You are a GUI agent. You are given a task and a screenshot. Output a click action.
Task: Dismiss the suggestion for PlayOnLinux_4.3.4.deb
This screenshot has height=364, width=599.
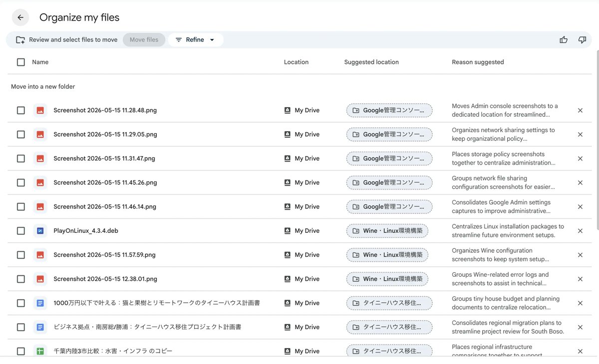580,231
